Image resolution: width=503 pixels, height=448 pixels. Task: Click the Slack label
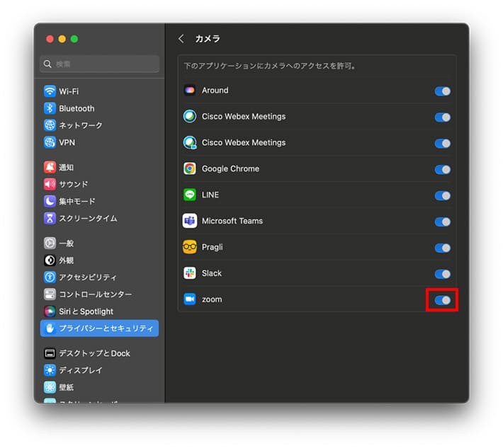212,273
